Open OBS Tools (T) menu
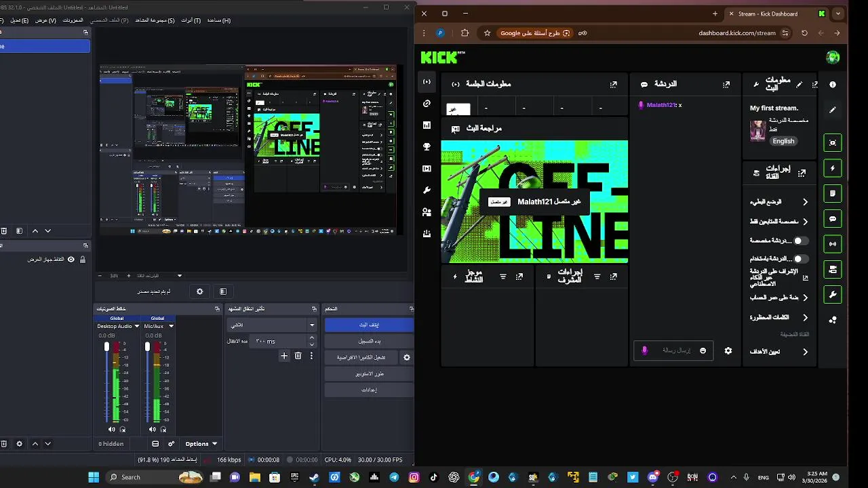 click(x=191, y=20)
